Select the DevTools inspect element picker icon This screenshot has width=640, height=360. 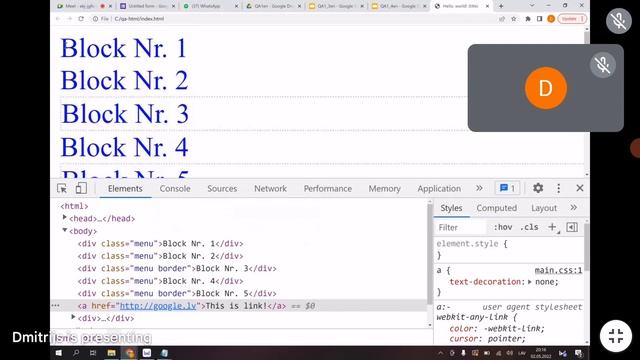point(62,189)
